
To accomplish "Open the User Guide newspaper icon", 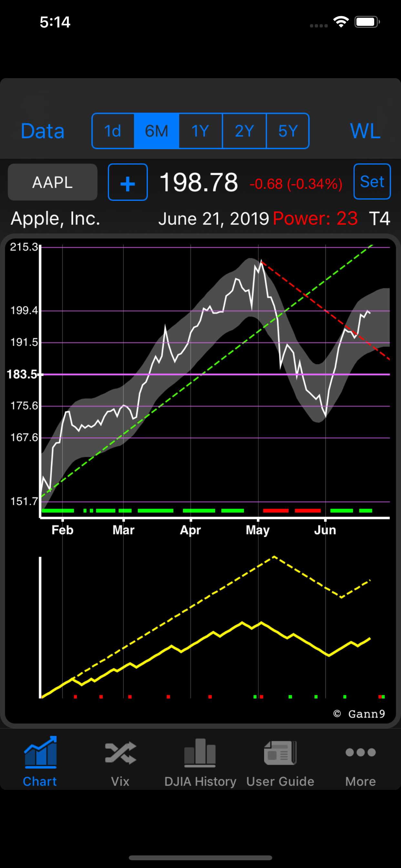I will 280,753.
